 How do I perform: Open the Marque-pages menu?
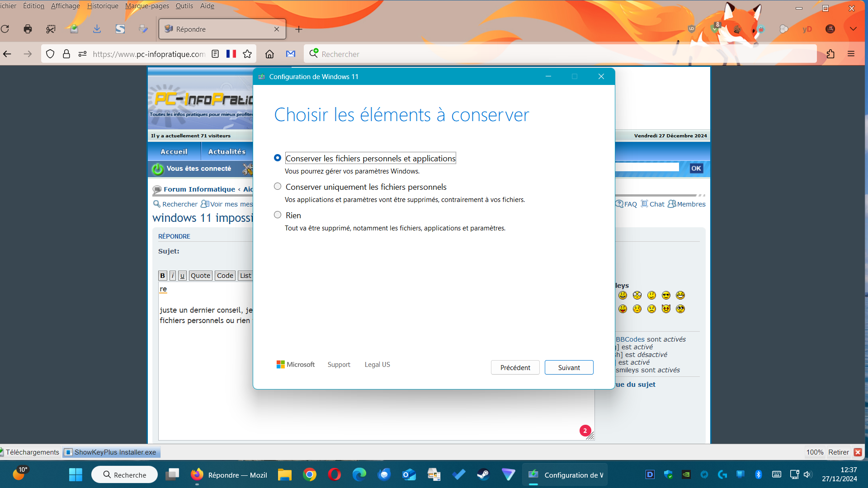click(147, 6)
